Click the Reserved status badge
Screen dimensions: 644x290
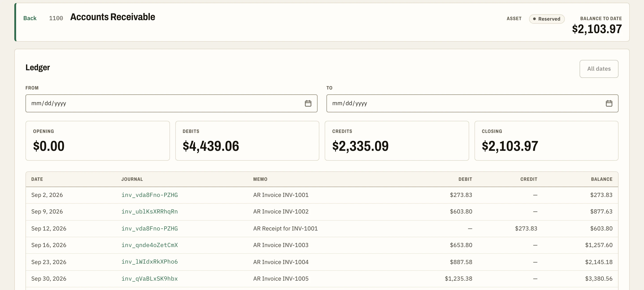[x=547, y=19]
